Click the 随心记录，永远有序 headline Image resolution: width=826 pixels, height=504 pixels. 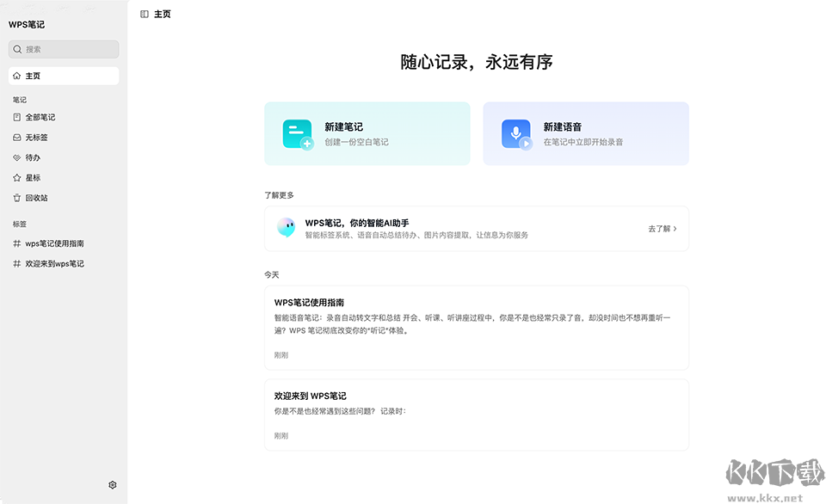tap(477, 62)
